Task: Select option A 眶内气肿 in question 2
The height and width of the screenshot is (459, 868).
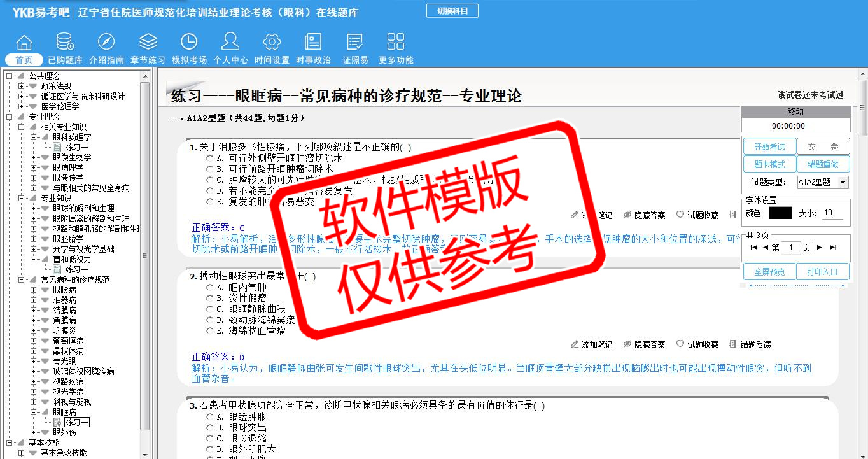Action: click(210, 288)
